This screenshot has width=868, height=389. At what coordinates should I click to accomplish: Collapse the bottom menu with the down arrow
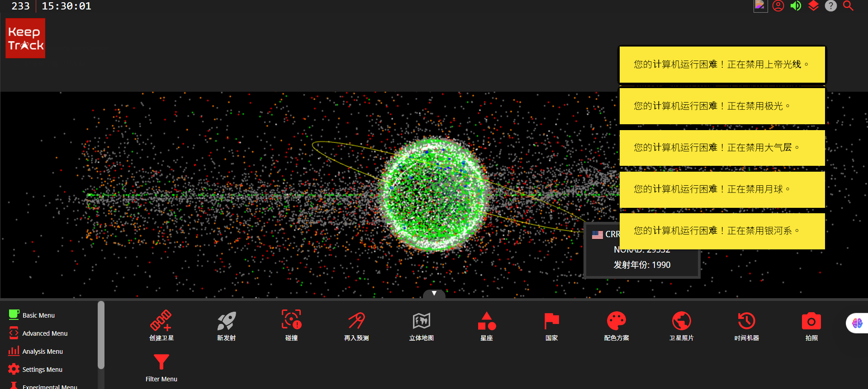point(434,294)
